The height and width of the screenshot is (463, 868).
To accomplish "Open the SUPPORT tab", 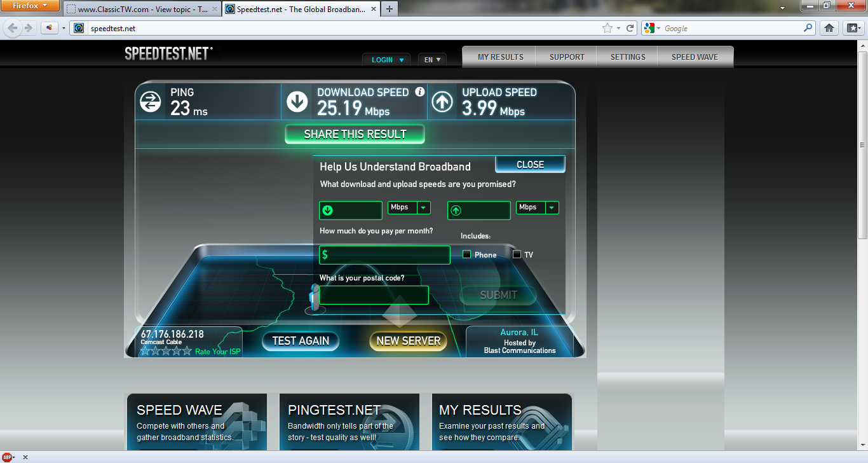I will click(x=567, y=57).
